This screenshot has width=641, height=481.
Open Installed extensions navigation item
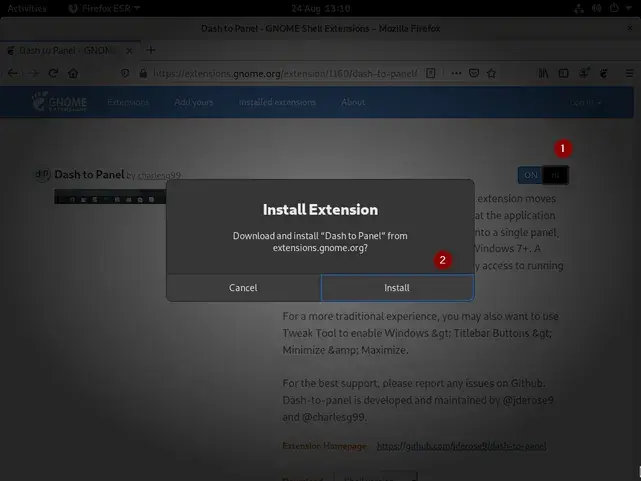click(277, 102)
